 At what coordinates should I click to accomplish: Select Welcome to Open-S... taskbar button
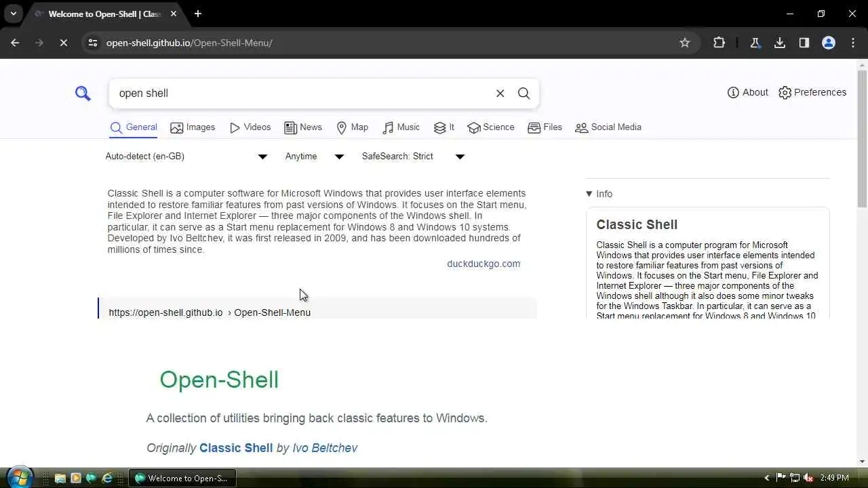pyautogui.click(x=182, y=479)
